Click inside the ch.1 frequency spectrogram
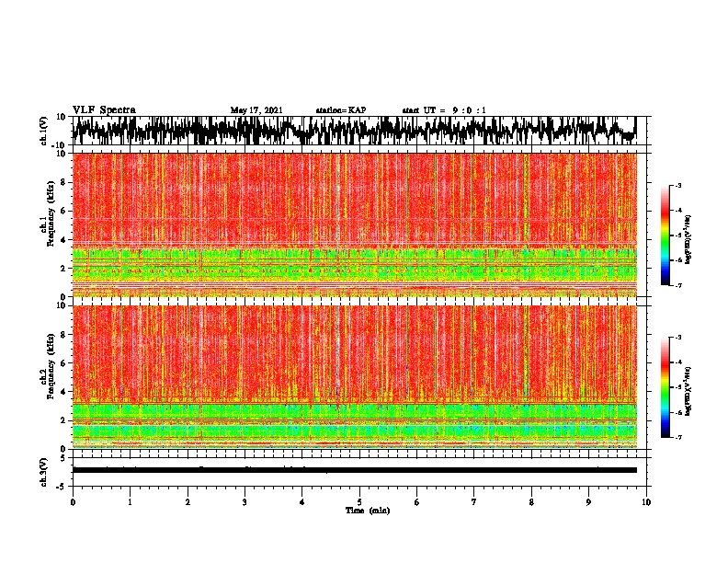The height and width of the screenshot is (563, 728). click(x=354, y=224)
